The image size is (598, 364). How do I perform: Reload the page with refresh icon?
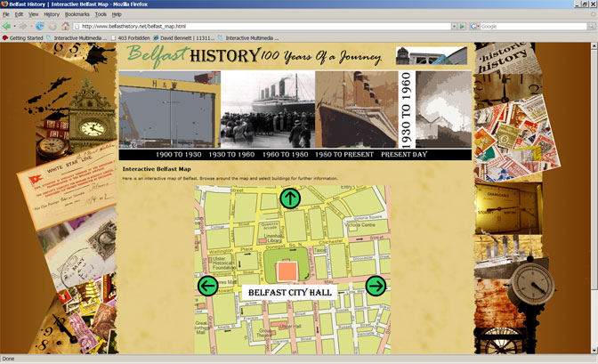pyautogui.click(x=39, y=27)
